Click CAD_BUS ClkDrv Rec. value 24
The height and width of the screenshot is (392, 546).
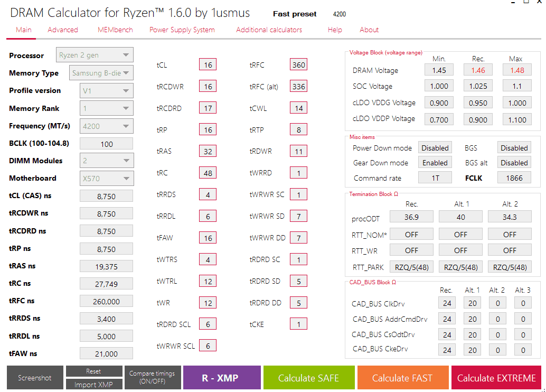tap(447, 303)
